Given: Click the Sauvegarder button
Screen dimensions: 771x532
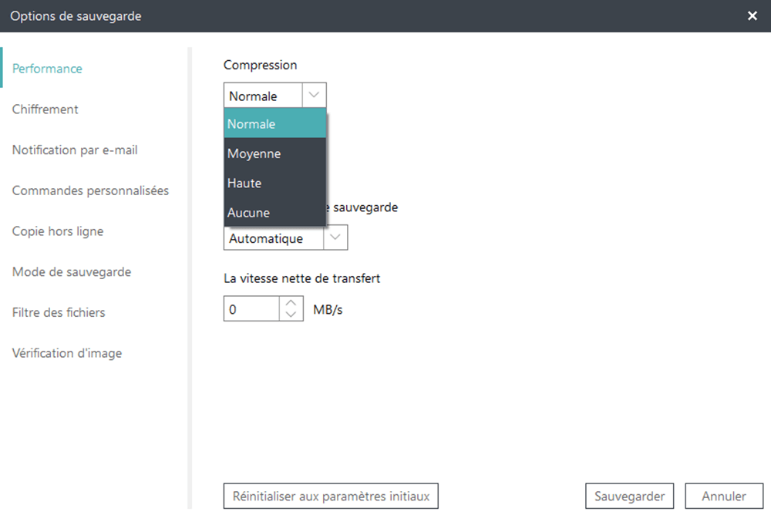Looking at the screenshot, I should 629,496.
